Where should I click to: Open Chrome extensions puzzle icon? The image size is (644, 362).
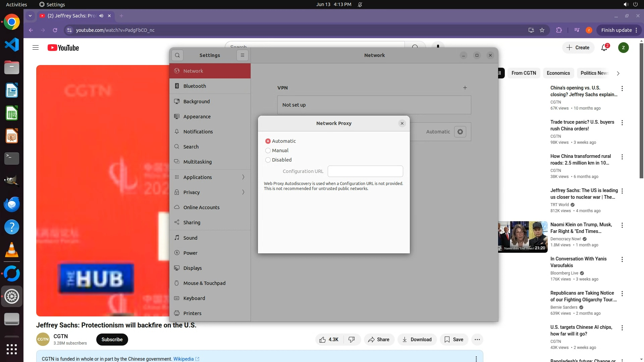559,30
